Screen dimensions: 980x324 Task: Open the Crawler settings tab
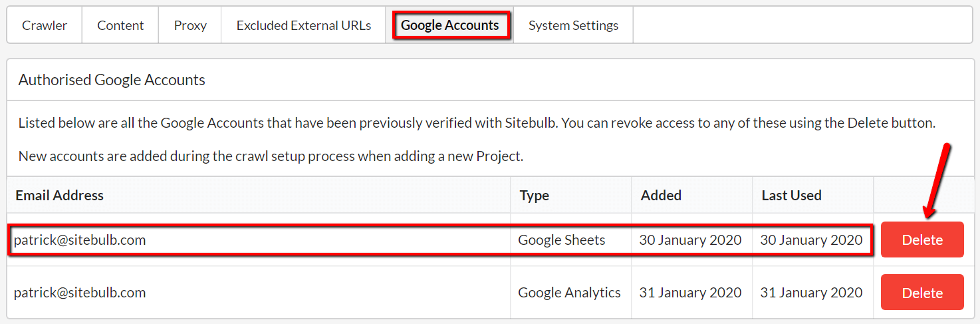[45, 25]
